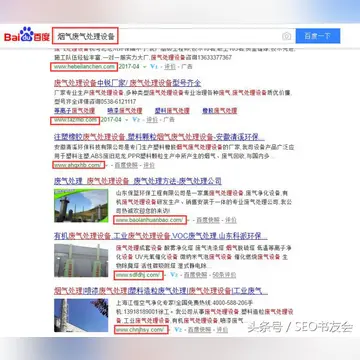Expand dropdown arrow after hebeilianchen.com 2017-04

click(144, 67)
